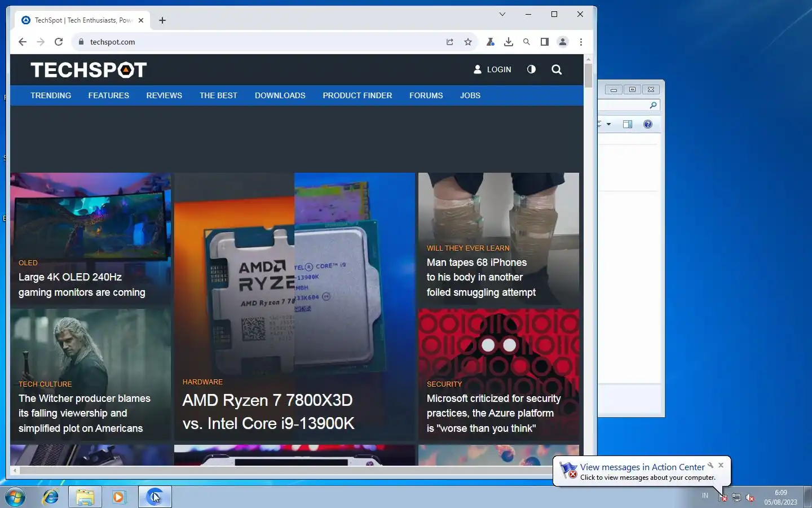Open the Windows Start menu
812x508 pixels.
15,497
